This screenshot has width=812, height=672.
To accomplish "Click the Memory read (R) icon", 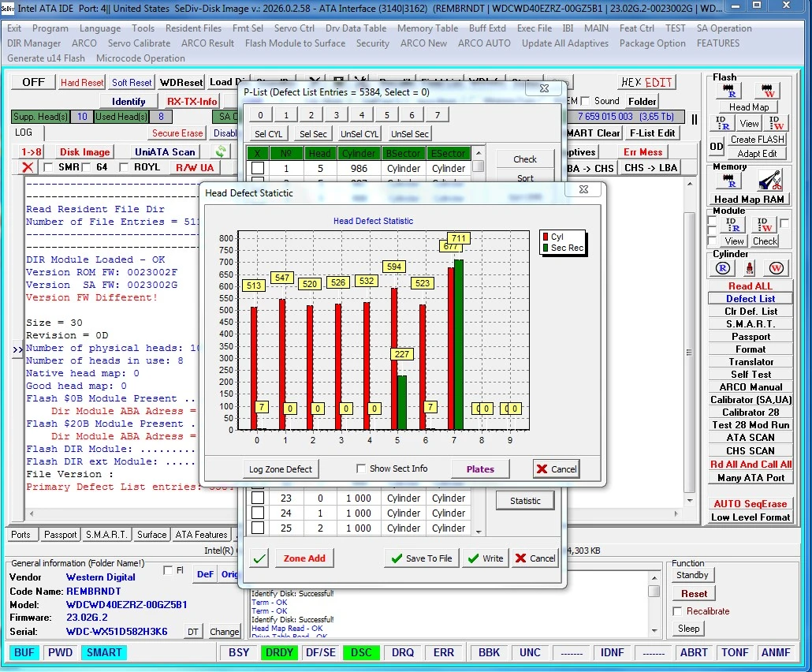I will [729, 181].
